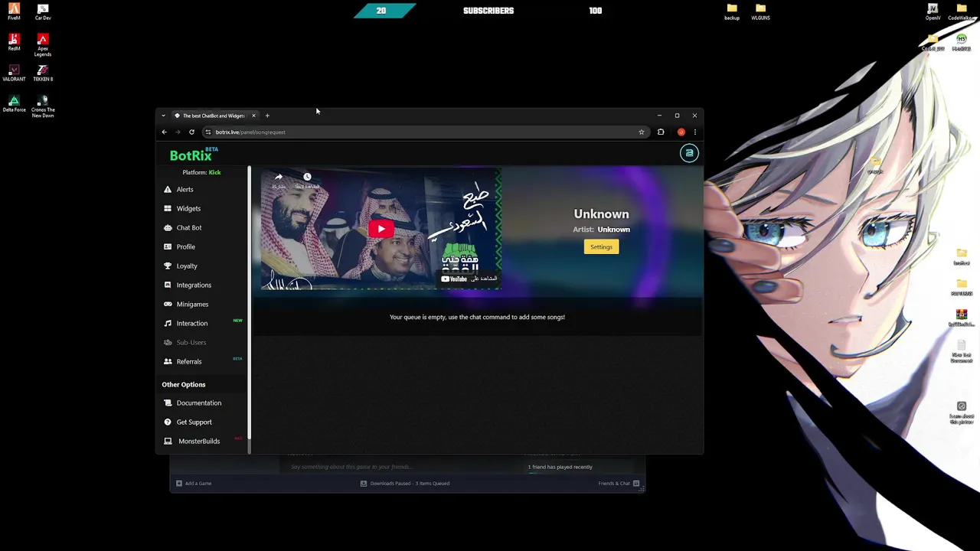The width and height of the screenshot is (980, 551).
Task: Open Interaction marked NEW
Action: coord(192,323)
